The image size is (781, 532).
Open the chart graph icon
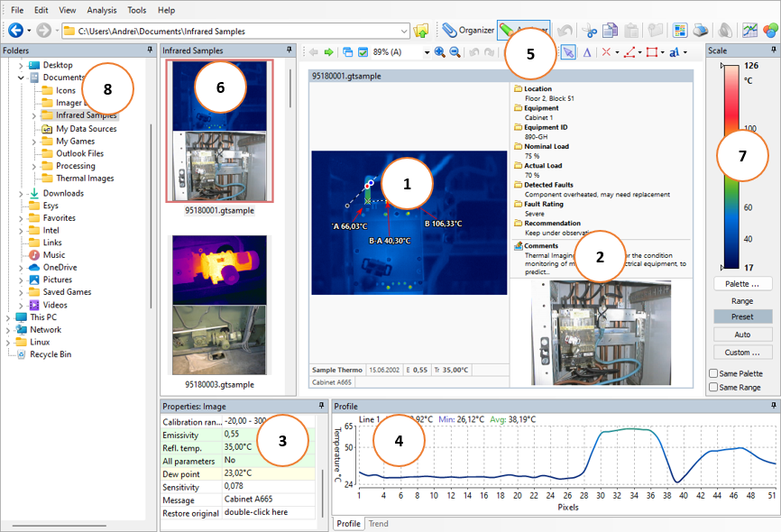click(749, 31)
